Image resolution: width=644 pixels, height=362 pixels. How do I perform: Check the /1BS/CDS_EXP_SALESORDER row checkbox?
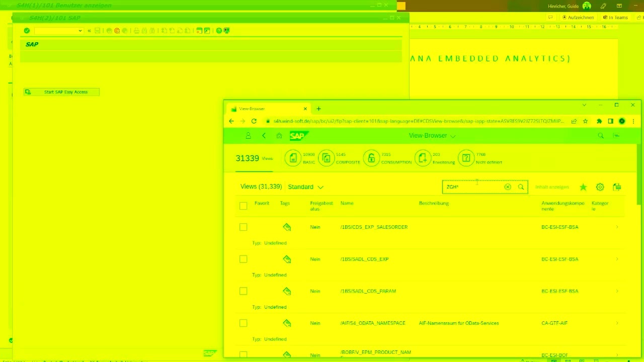click(244, 227)
